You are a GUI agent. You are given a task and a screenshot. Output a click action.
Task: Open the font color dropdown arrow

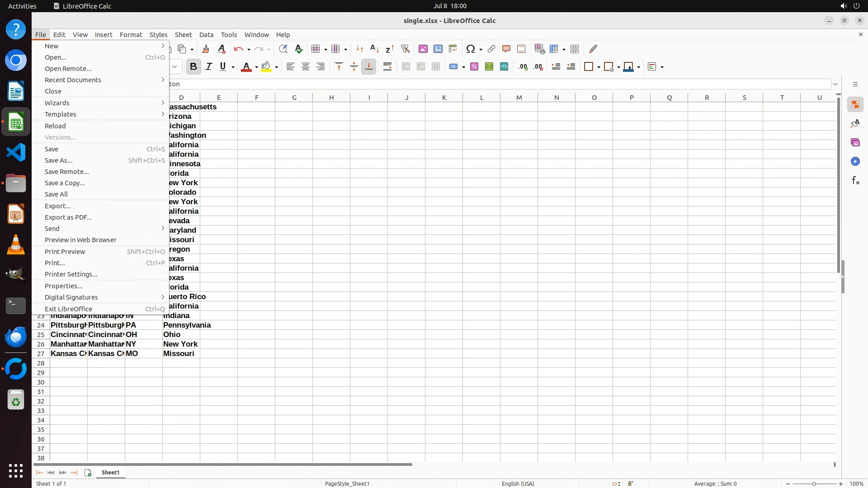[256, 67]
